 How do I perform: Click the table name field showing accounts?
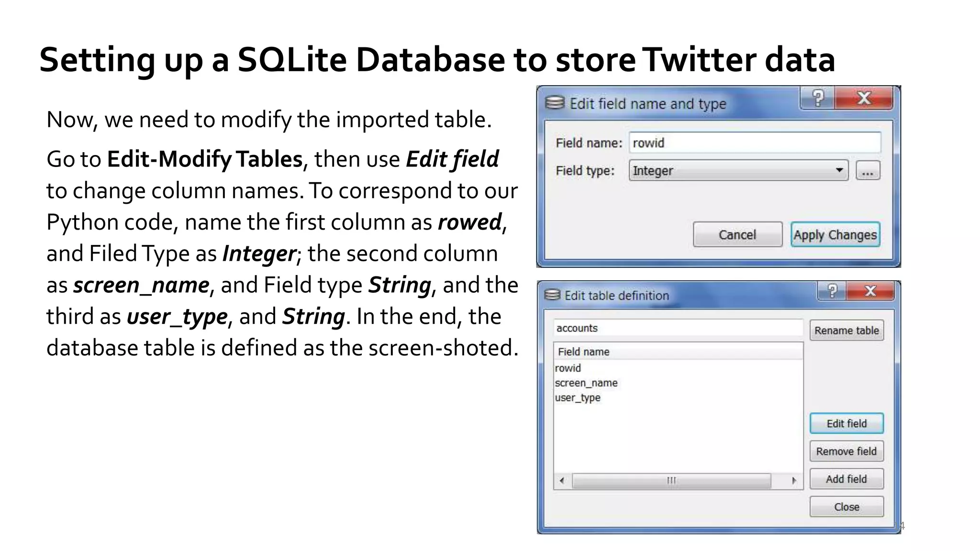tap(678, 328)
